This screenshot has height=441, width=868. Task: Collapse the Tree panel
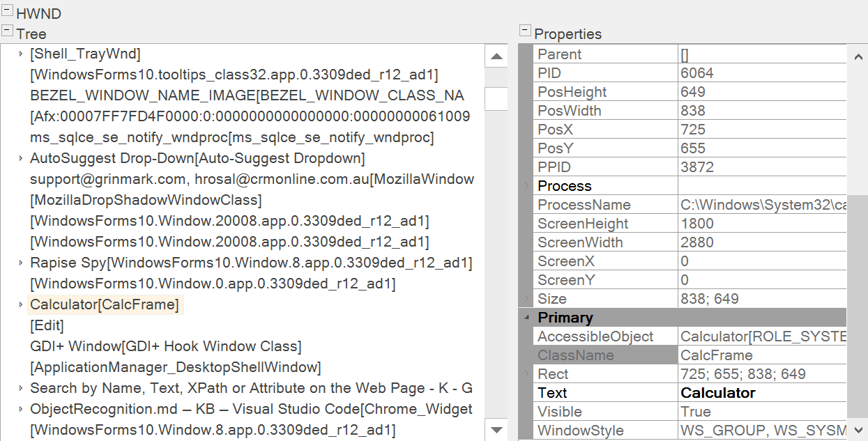7,31
